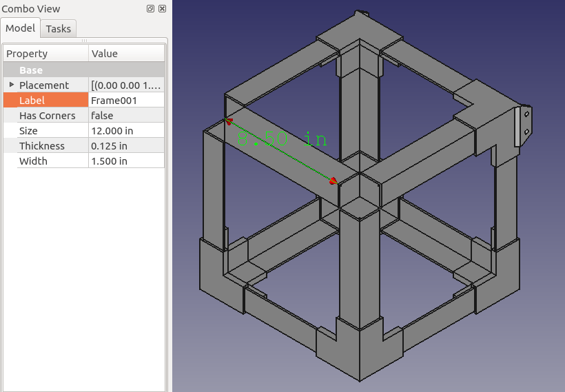The width and height of the screenshot is (565, 392).
Task: Float the Combo View panel
Action: pyautogui.click(x=150, y=9)
